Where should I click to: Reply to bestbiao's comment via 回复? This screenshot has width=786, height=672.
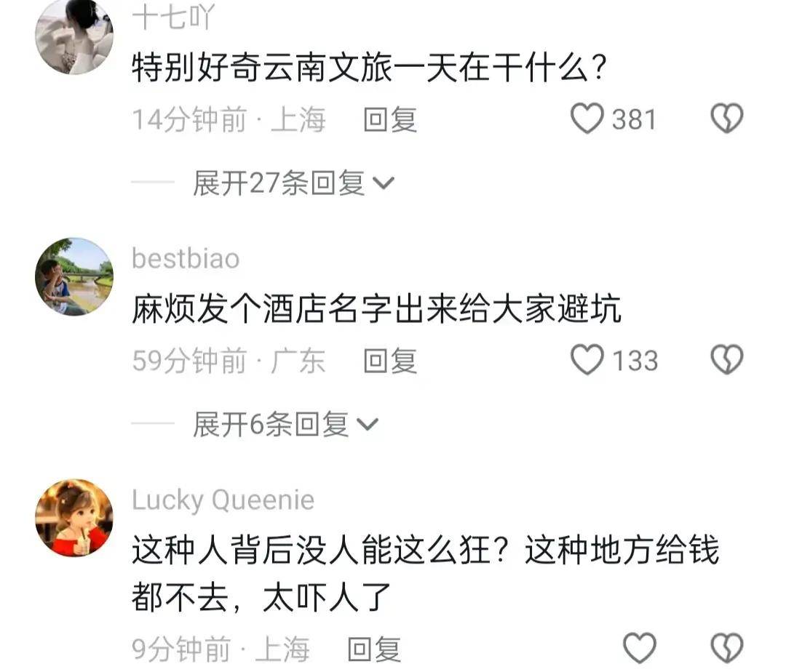tap(390, 361)
